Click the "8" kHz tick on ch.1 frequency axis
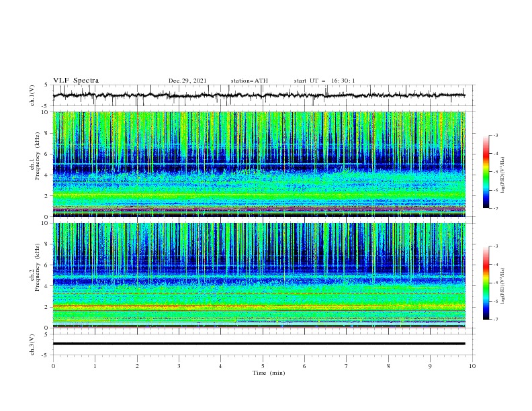 pyautogui.click(x=47, y=133)
